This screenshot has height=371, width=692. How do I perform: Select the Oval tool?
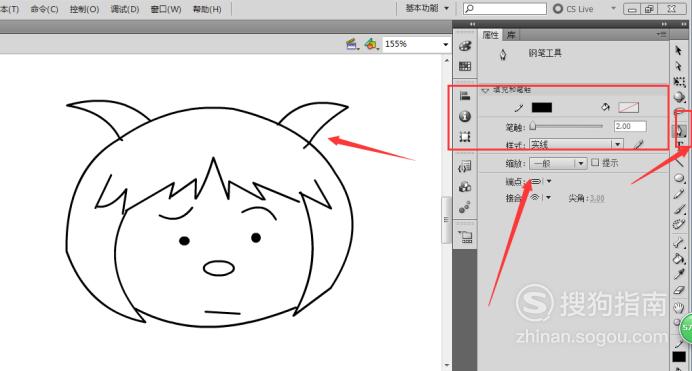[679, 178]
